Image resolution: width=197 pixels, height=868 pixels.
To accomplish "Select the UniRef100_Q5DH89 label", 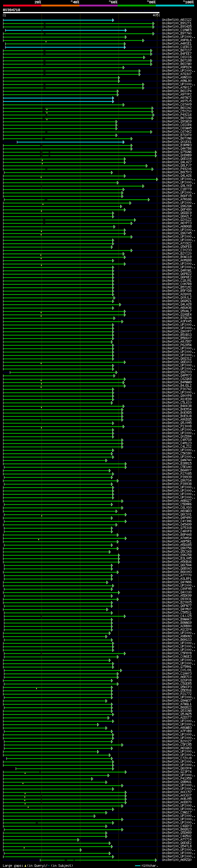I will click(x=177, y=833).
